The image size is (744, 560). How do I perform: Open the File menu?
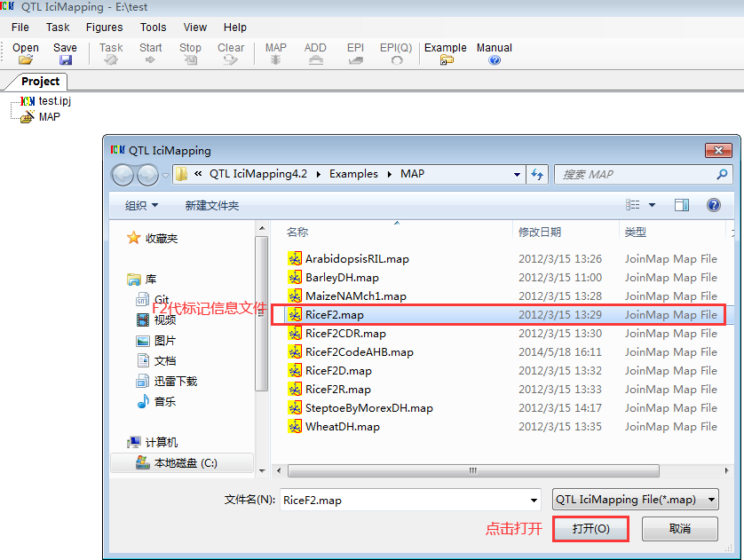coord(20,28)
